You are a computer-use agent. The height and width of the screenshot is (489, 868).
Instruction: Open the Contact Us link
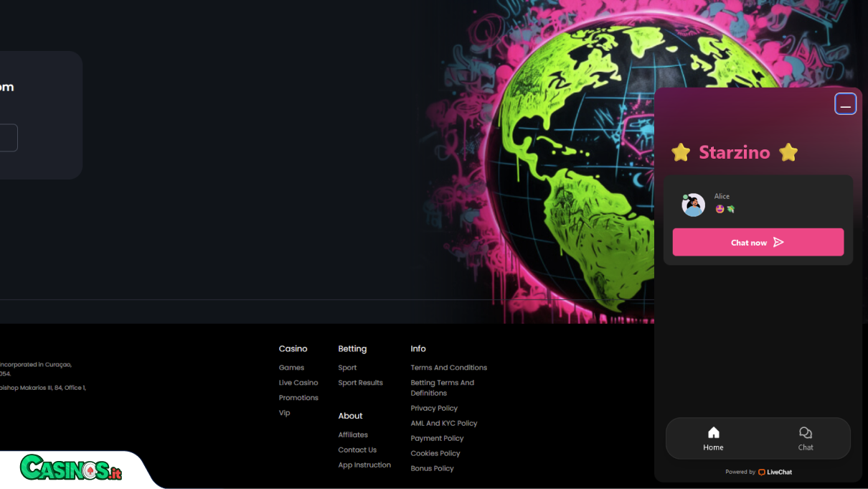[x=357, y=450]
